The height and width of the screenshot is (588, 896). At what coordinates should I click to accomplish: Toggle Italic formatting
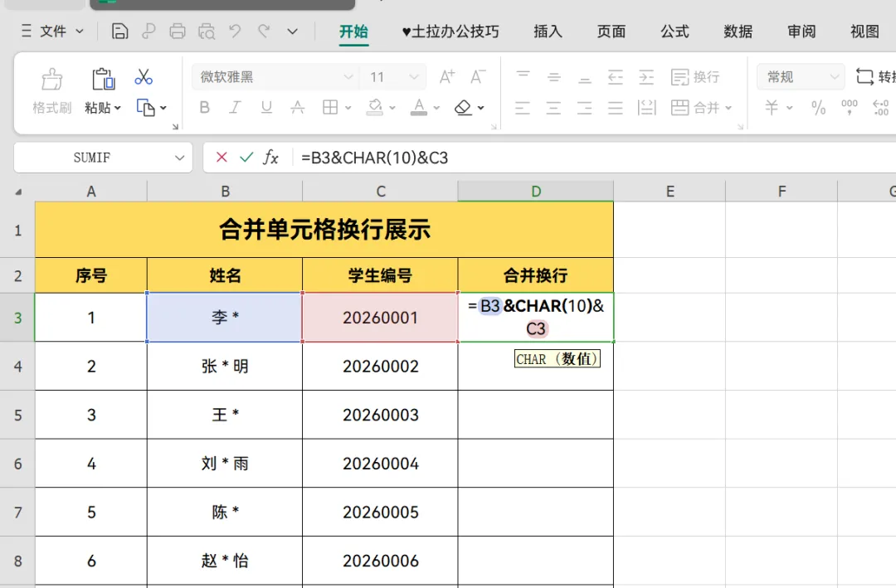click(235, 108)
